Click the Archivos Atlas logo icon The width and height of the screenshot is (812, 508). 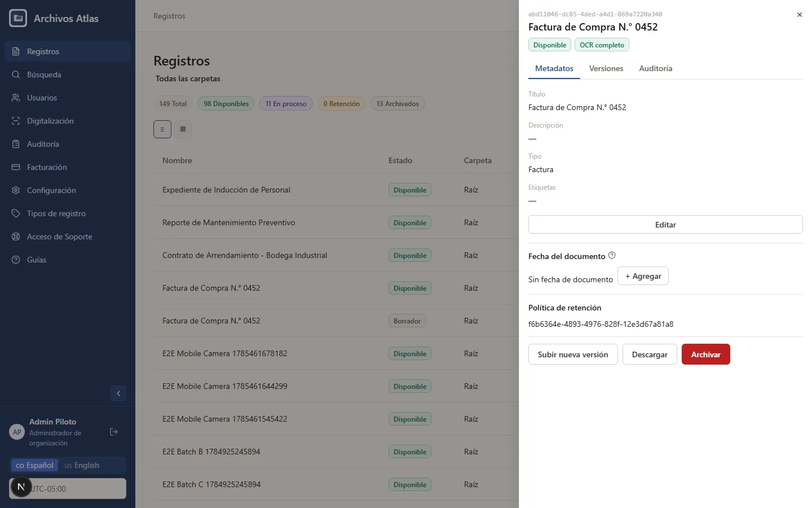(x=18, y=18)
